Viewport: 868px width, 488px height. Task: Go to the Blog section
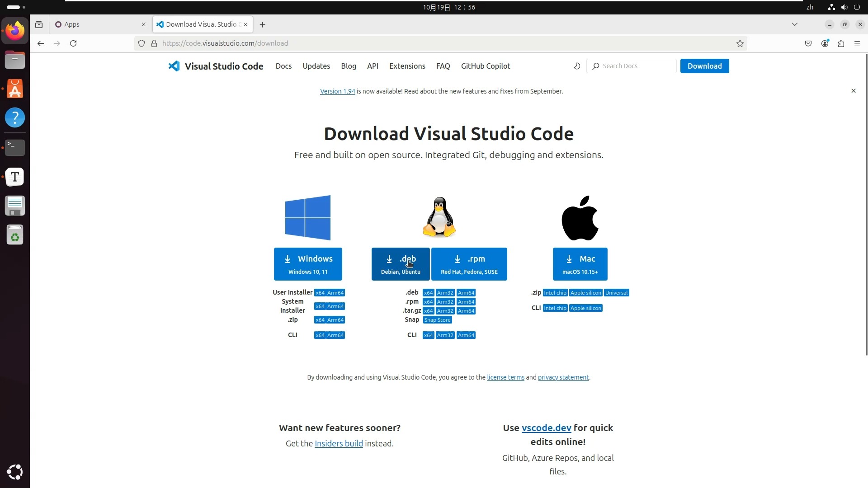click(348, 66)
